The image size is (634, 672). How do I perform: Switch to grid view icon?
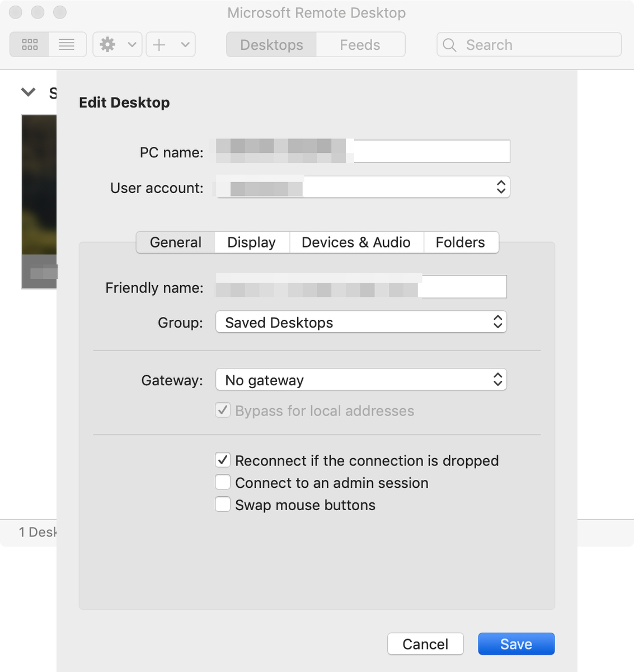coord(29,45)
